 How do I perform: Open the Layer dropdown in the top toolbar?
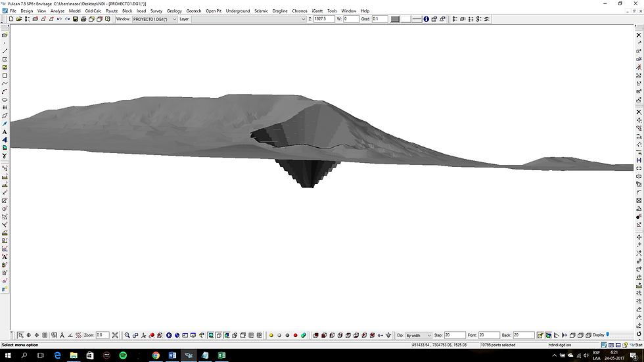(249, 19)
